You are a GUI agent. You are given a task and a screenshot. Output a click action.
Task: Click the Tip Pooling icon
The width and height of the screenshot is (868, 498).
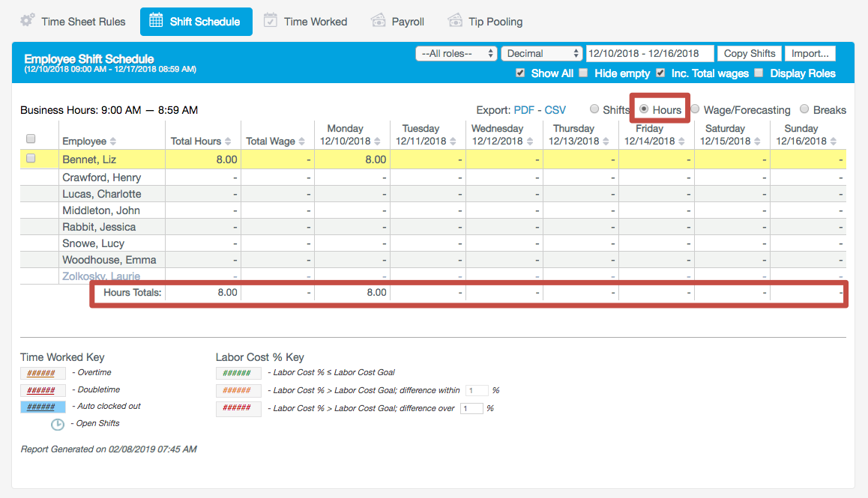coord(455,21)
